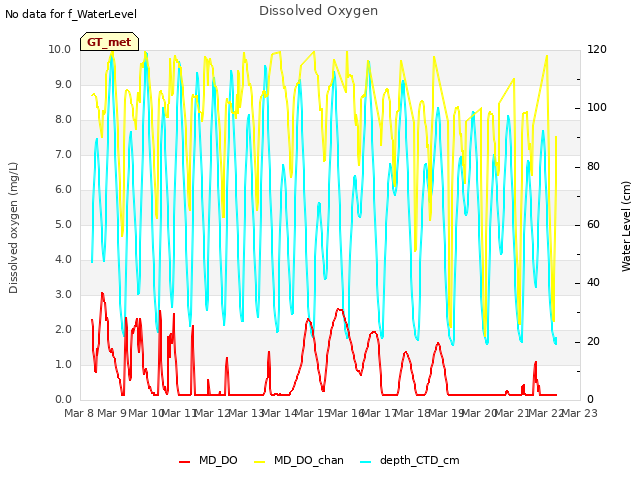Viewport: 640px width, 480px height.
Task: Click the 3.0 left axis value
Action: (63, 295)
